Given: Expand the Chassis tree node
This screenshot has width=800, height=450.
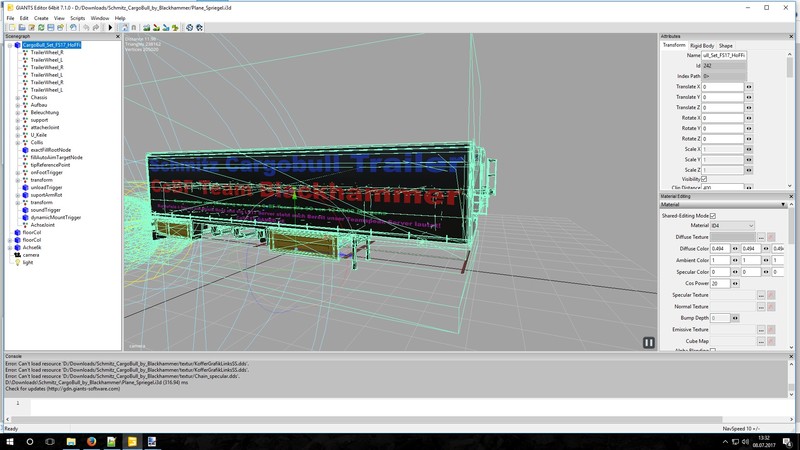Looking at the screenshot, I should pyautogui.click(x=17, y=97).
